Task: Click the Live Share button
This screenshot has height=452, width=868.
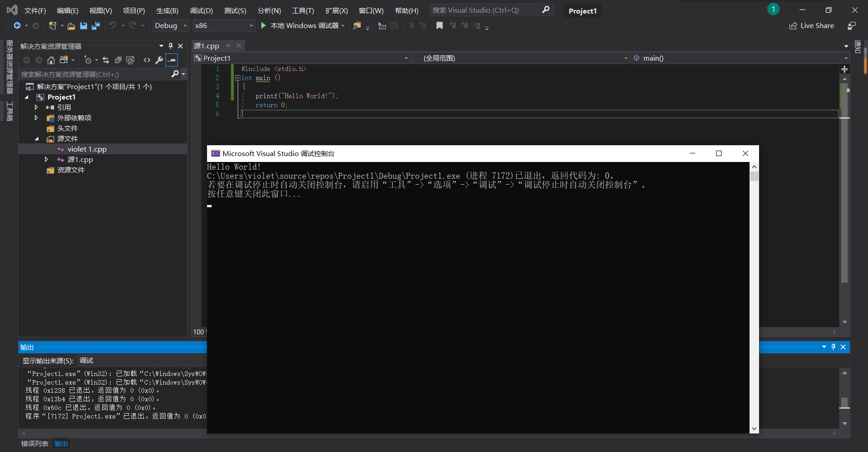Action: tap(812, 26)
